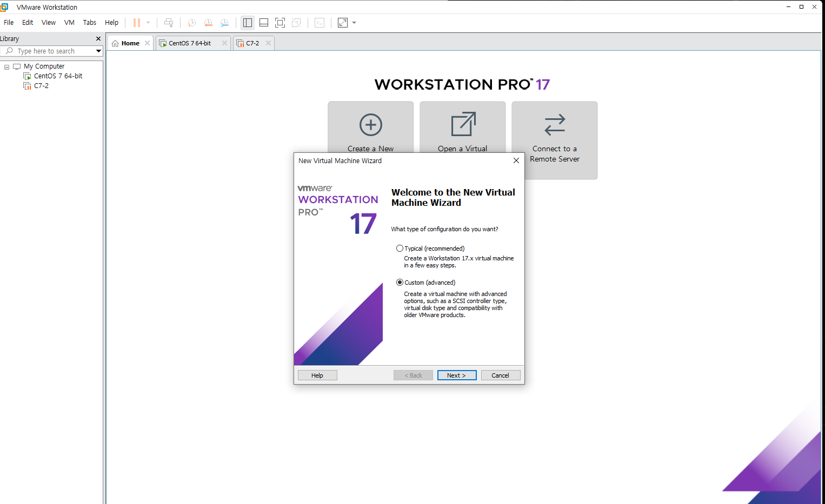Select the Typical (recommended) radio button
Image resolution: width=825 pixels, height=504 pixels.
[400, 248]
